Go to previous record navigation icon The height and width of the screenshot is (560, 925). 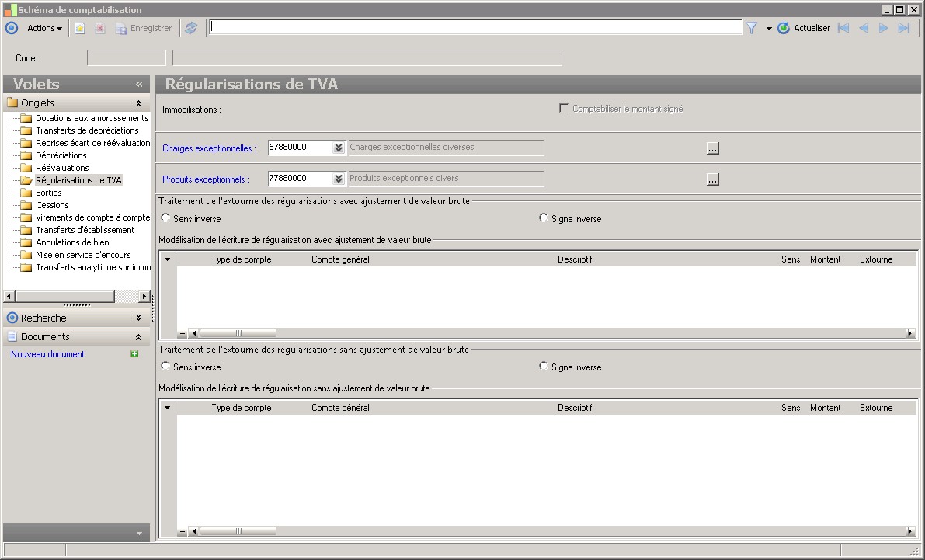[864, 28]
